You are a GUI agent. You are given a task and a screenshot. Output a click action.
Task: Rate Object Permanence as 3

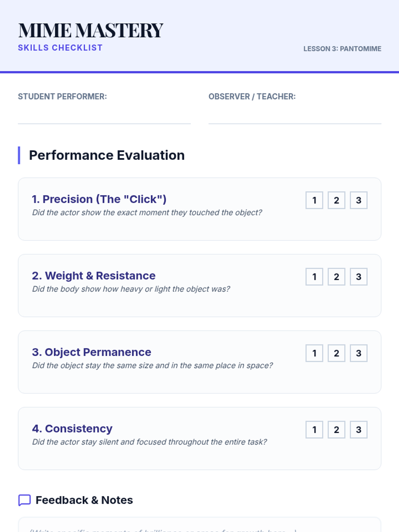pos(358,353)
